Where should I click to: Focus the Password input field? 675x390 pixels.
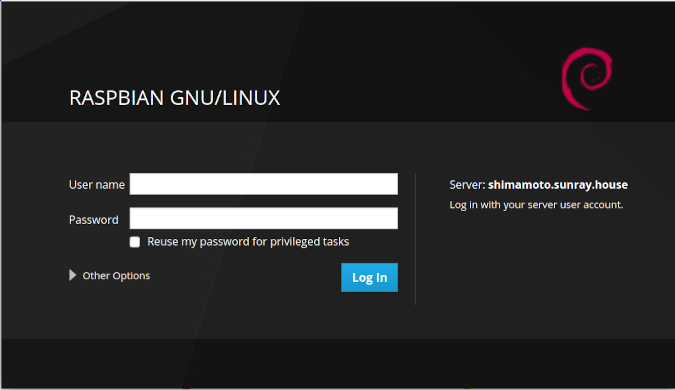click(264, 218)
